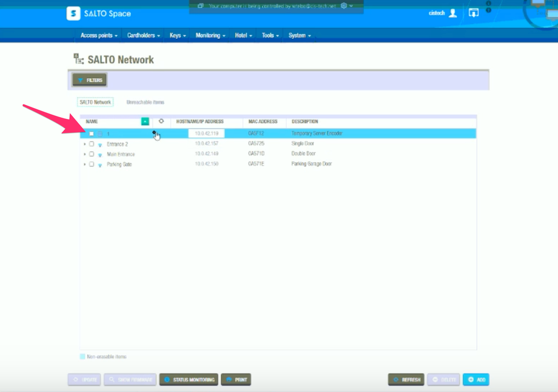Screen dimensions: 558x392
Task: Click the Parking Gate row name
Action: [119, 164]
